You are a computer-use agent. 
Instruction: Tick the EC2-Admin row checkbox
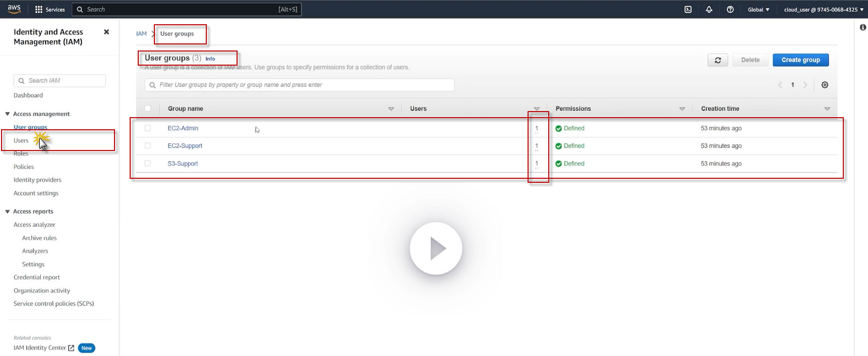(x=148, y=128)
